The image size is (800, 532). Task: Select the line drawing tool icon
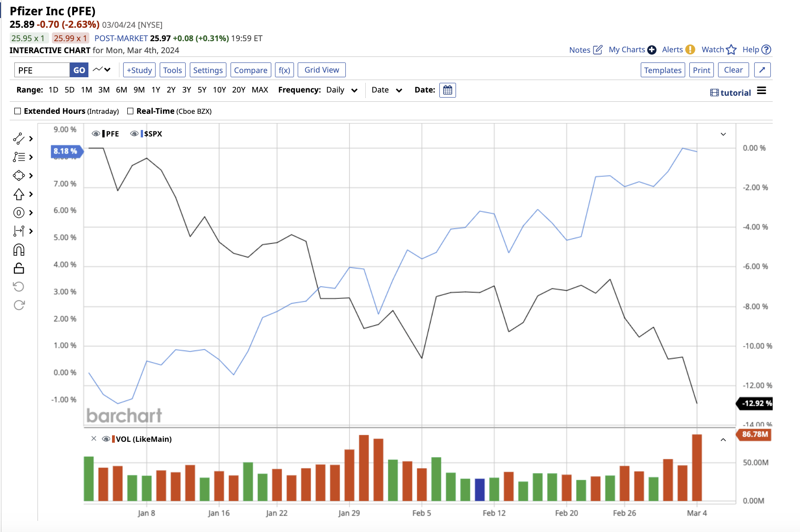click(19, 138)
